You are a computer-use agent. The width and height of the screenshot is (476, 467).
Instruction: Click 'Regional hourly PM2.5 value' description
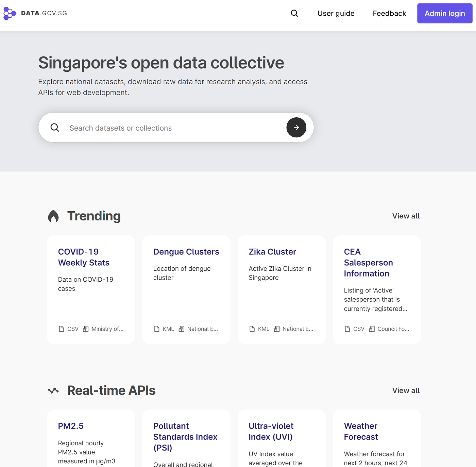point(86,452)
